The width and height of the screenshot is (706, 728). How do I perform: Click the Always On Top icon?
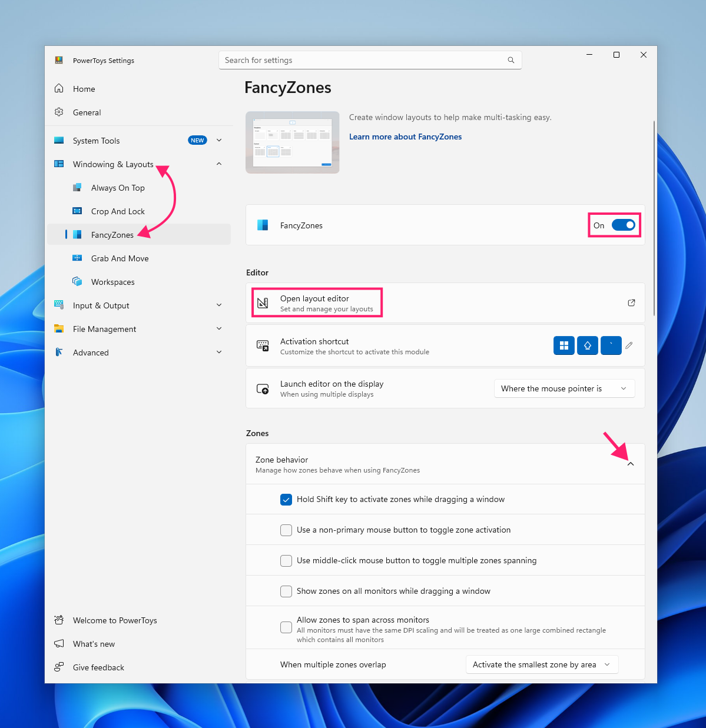point(77,187)
